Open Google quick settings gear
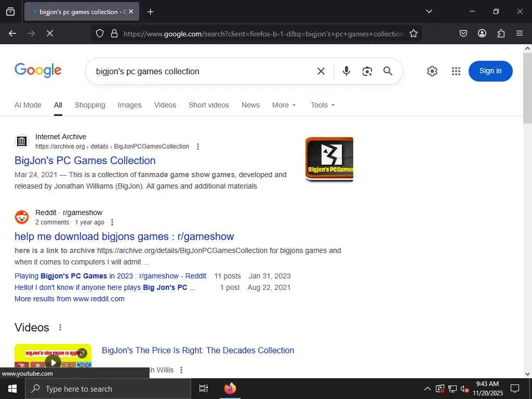The width and height of the screenshot is (532, 399). (432, 71)
